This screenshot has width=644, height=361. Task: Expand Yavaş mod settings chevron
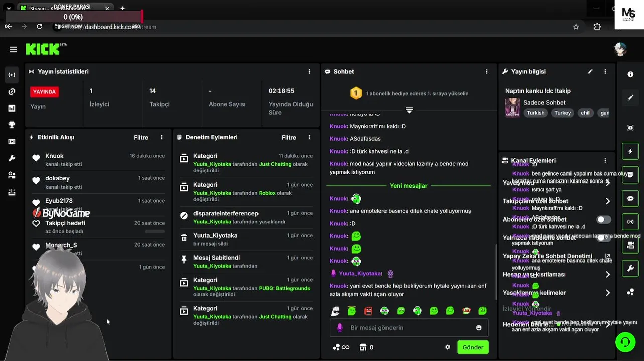pyautogui.click(x=608, y=183)
